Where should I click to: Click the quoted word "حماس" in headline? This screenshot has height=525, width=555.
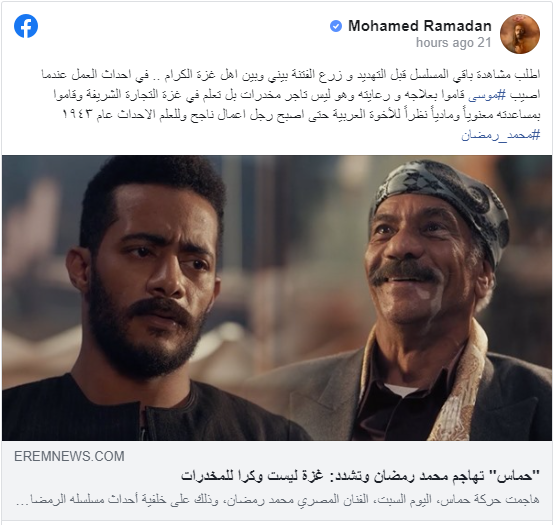click(x=515, y=476)
